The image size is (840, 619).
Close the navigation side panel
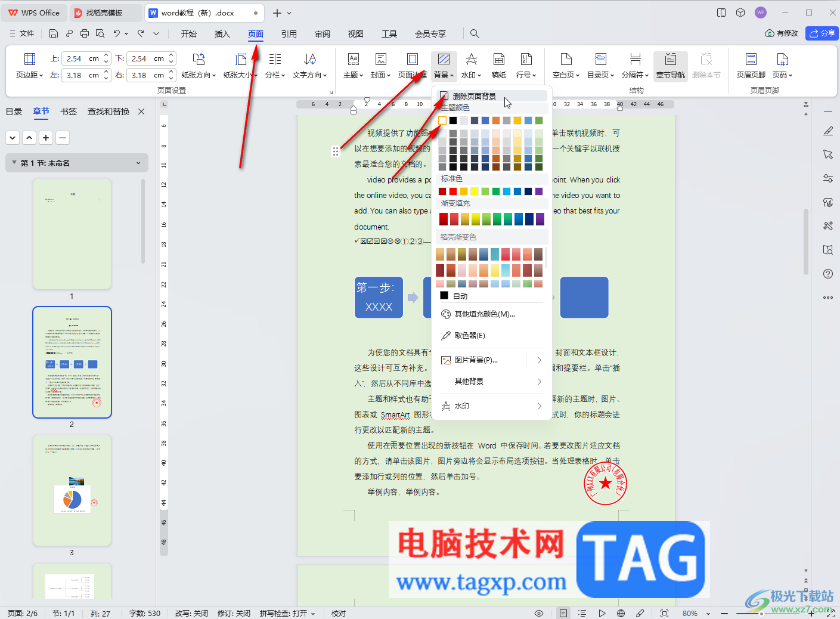click(x=141, y=112)
